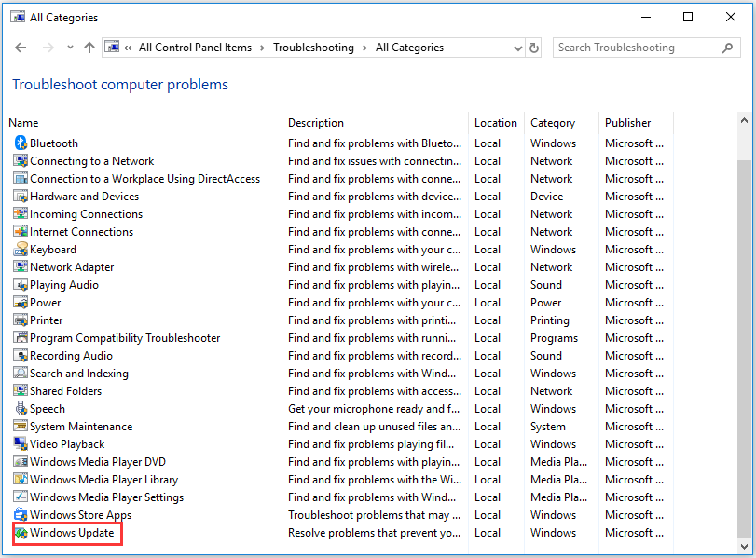This screenshot has height=558, width=756.
Task: Click the Windows Store Apps icon
Action: coord(21,514)
